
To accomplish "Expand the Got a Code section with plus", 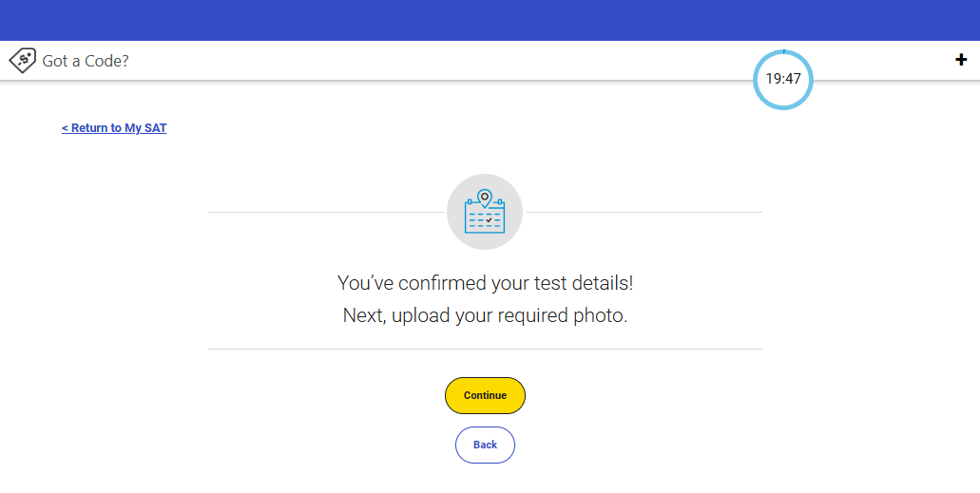I will point(960,61).
